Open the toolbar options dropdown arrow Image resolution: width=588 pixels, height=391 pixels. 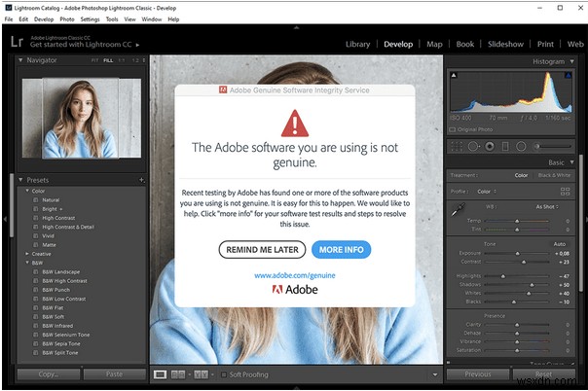tap(435, 374)
